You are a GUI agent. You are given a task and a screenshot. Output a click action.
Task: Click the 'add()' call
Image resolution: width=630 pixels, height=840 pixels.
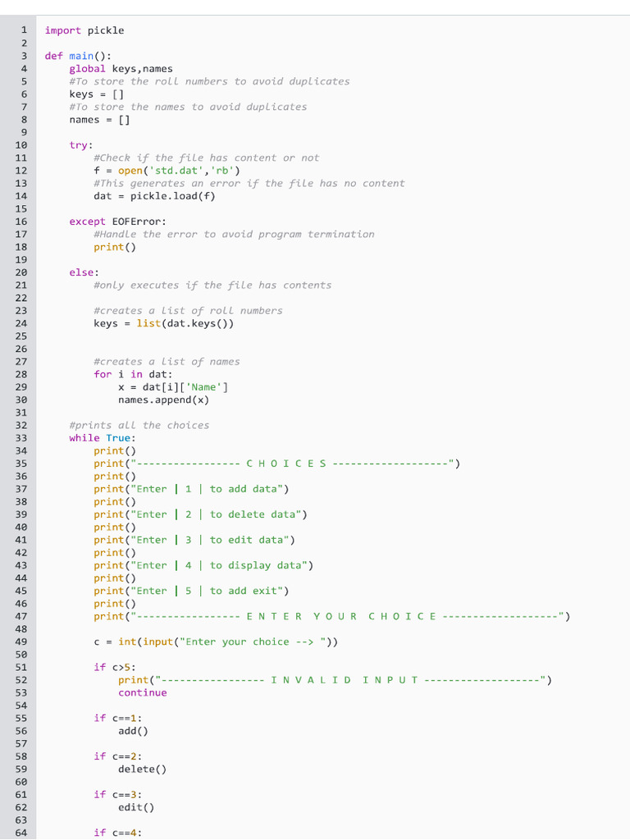coord(134,731)
